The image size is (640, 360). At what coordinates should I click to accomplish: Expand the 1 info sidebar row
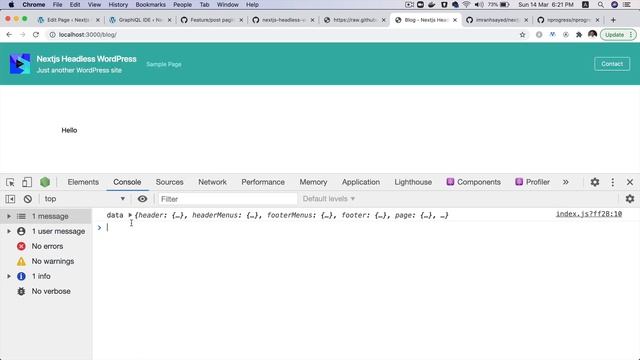pos(9,276)
